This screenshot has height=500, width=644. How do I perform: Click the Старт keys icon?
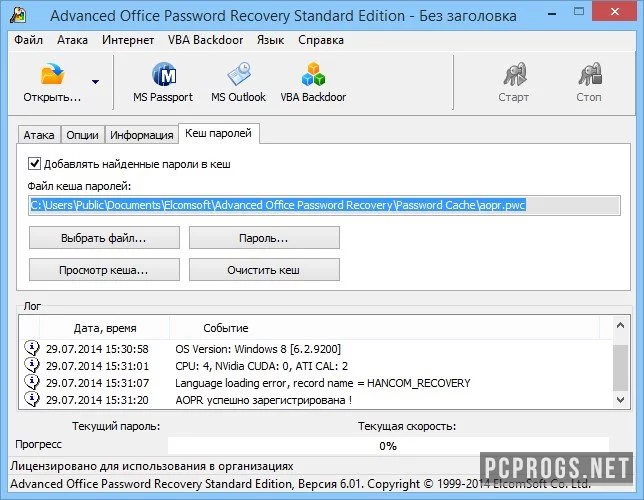tap(514, 74)
